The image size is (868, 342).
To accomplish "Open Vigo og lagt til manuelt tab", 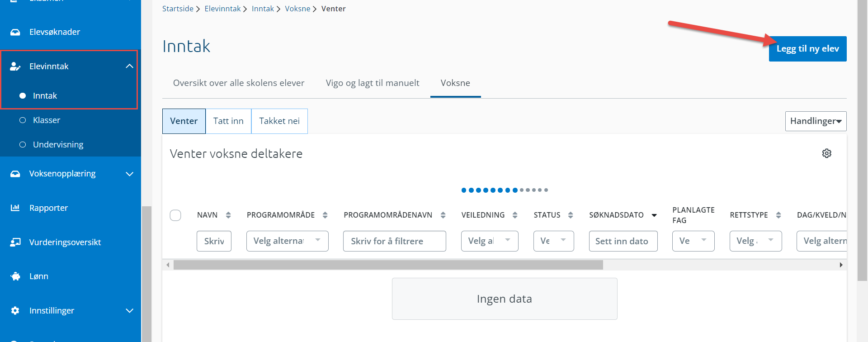I will pyautogui.click(x=373, y=83).
